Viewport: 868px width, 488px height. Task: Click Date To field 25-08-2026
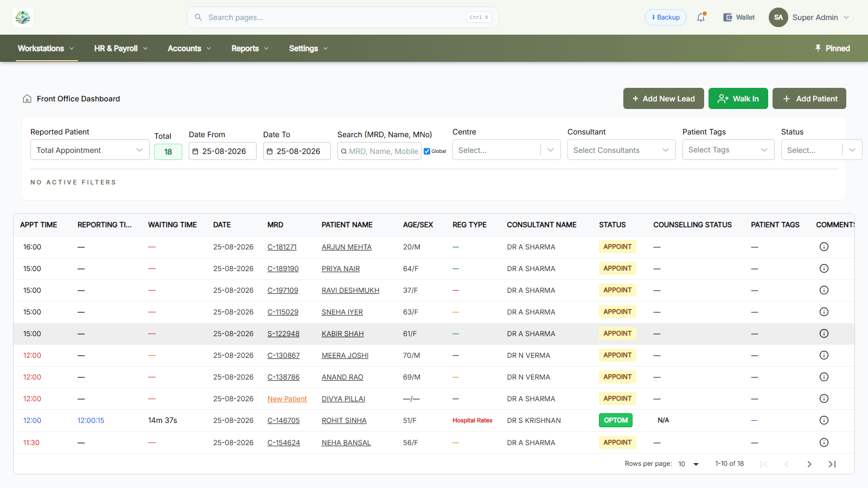297,151
